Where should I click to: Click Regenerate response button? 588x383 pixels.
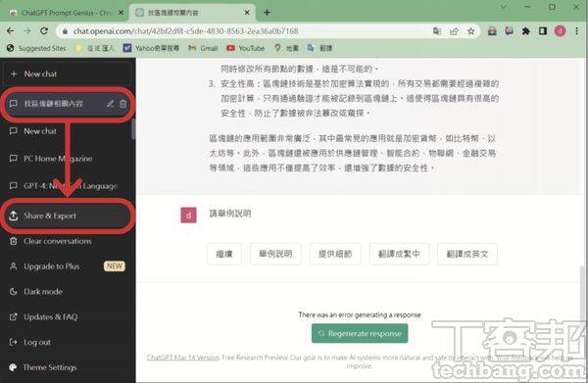tap(360, 333)
